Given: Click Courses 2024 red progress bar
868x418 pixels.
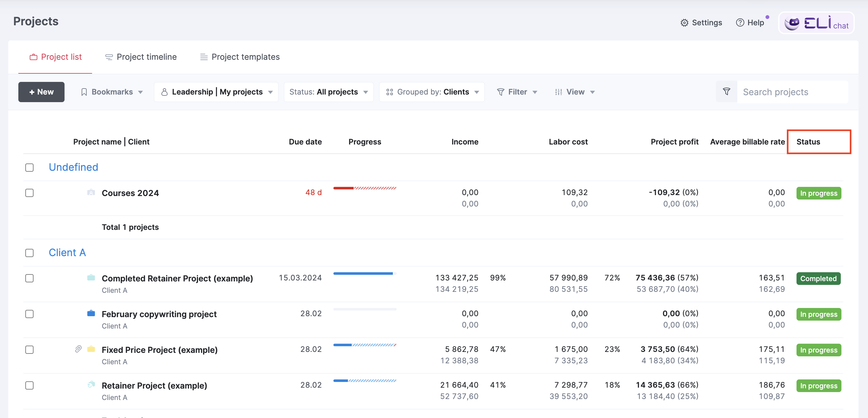Looking at the screenshot, I should pyautogui.click(x=365, y=188).
